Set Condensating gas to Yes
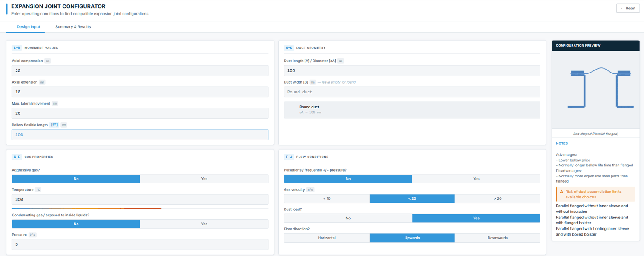The width and height of the screenshot is (644, 256). 204,224
